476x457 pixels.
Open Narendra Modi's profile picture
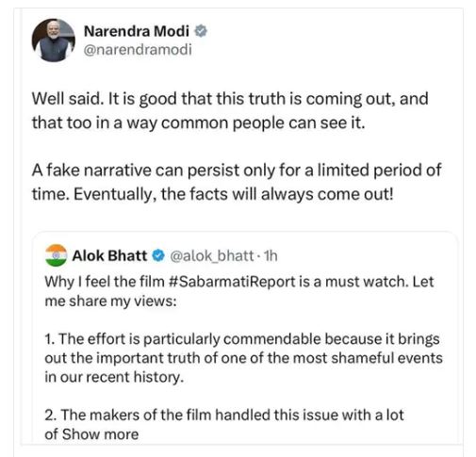[x=54, y=41]
